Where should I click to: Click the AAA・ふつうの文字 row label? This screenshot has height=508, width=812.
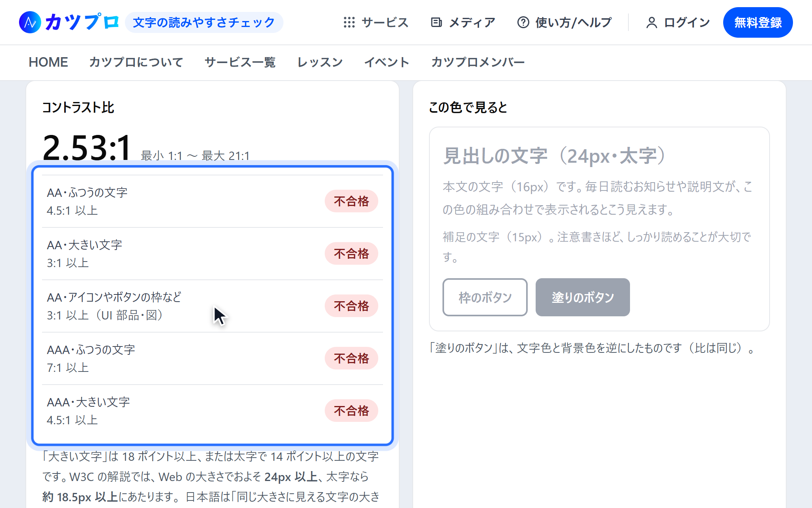point(91,350)
